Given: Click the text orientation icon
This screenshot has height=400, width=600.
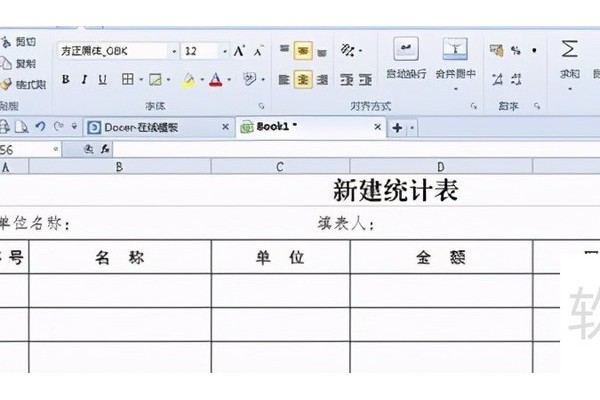Looking at the screenshot, I should coord(347,50).
